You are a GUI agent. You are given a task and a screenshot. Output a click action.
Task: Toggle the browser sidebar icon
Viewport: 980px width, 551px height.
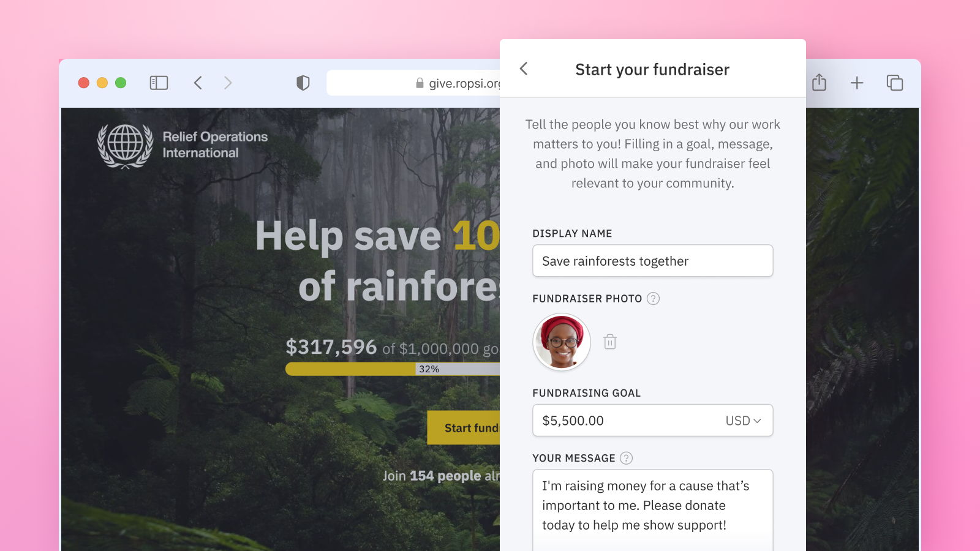pyautogui.click(x=159, y=83)
